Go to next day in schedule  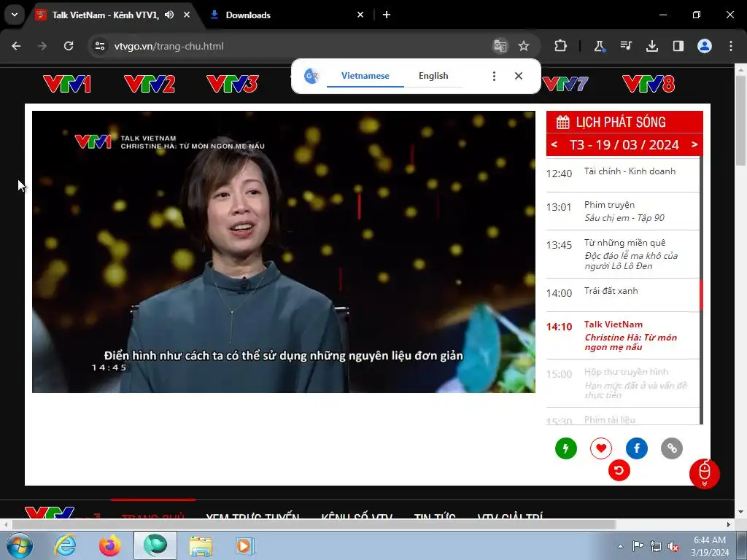(694, 144)
